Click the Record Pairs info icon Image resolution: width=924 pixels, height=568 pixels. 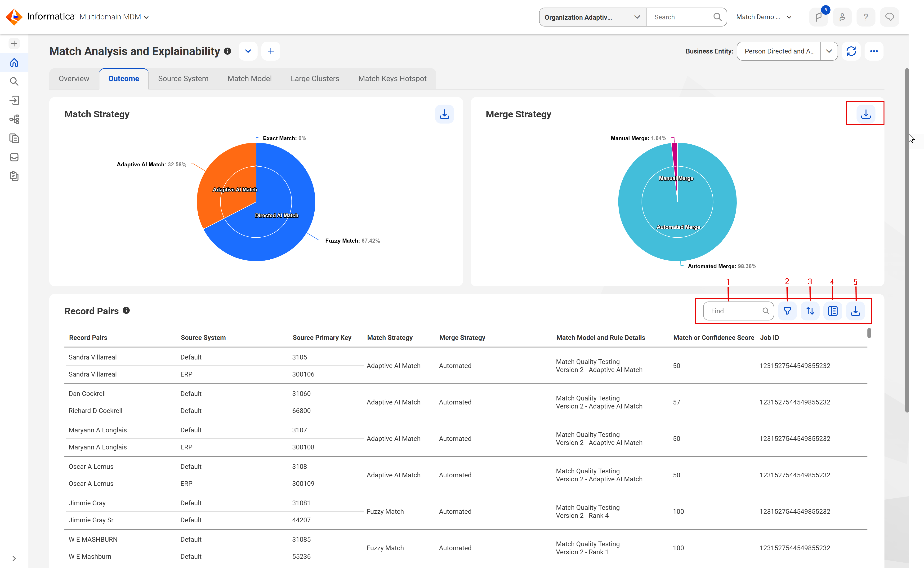126,310
